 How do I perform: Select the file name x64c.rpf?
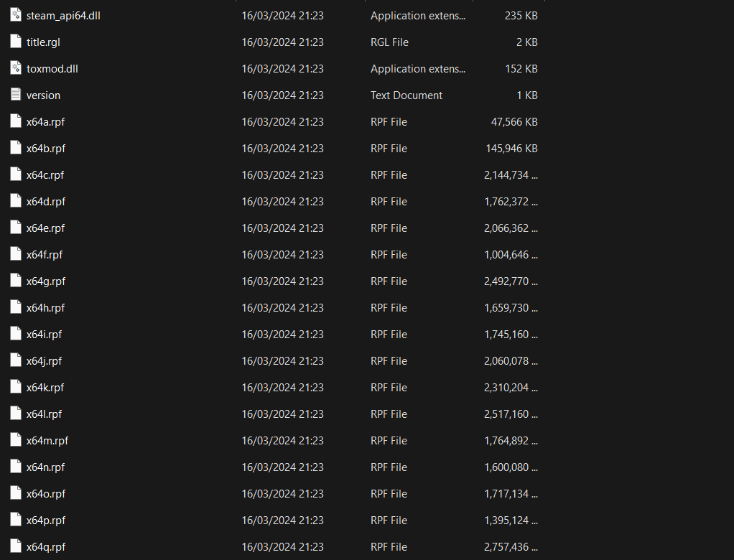pyautogui.click(x=45, y=175)
